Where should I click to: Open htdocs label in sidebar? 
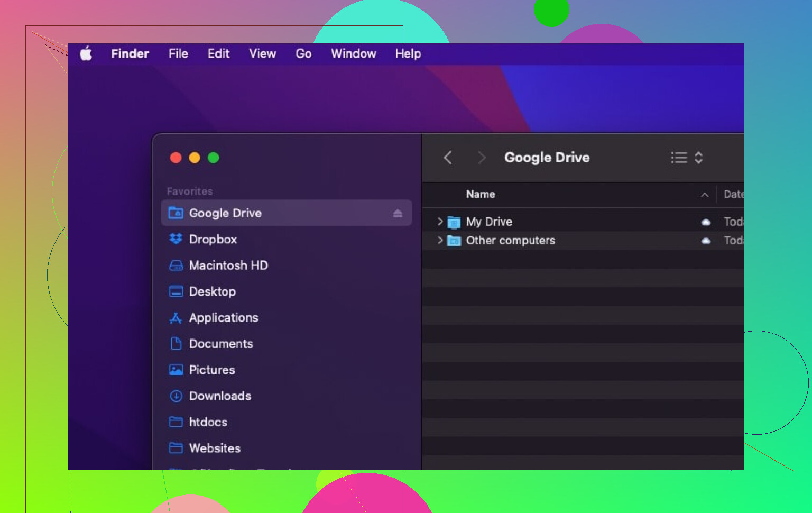208,422
